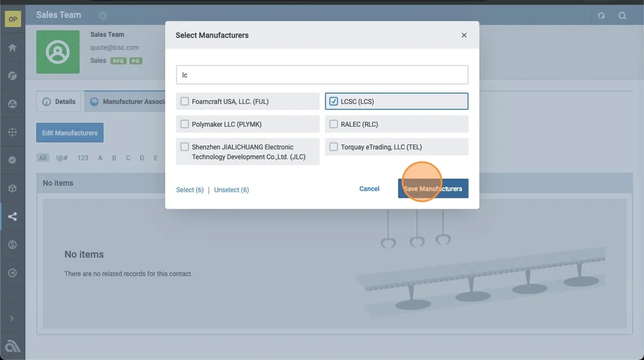Close the Select Manufacturers dialog with X
Image resolution: width=644 pixels, height=360 pixels.
[x=464, y=35]
